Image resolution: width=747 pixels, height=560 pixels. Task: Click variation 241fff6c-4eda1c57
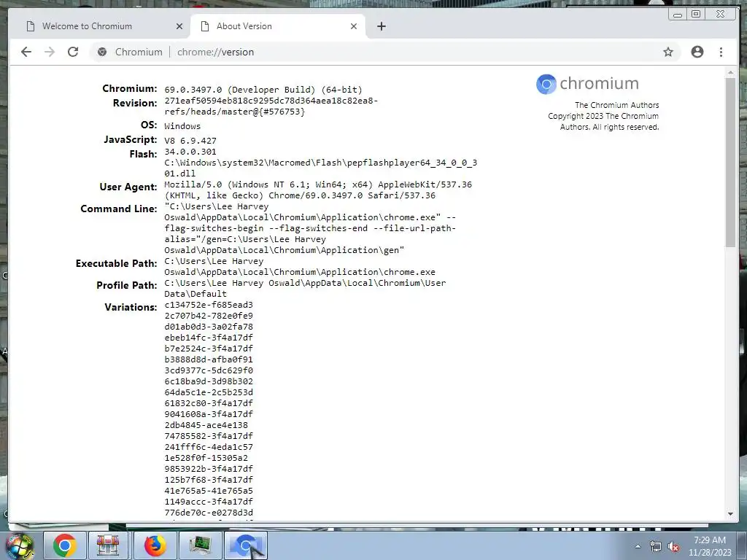tap(209, 447)
